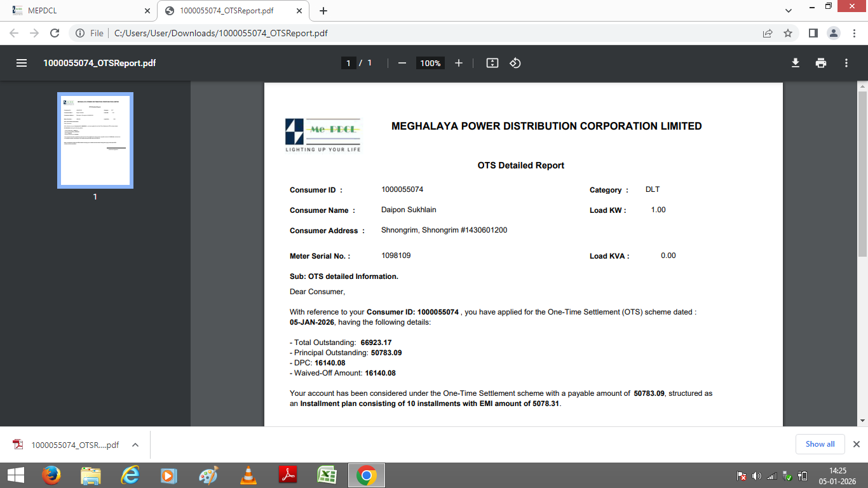
Task: Open a new browser tab
Action: point(323,11)
